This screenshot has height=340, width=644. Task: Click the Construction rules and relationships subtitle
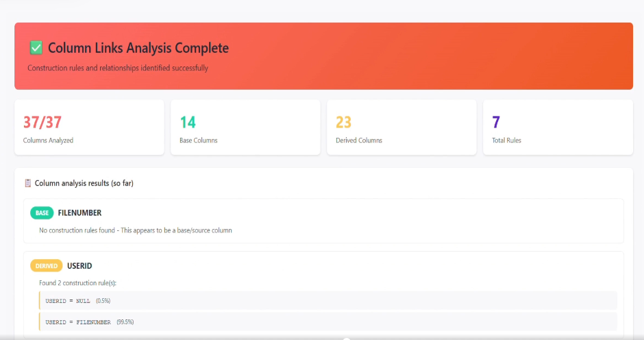pyautogui.click(x=118, y=68)
